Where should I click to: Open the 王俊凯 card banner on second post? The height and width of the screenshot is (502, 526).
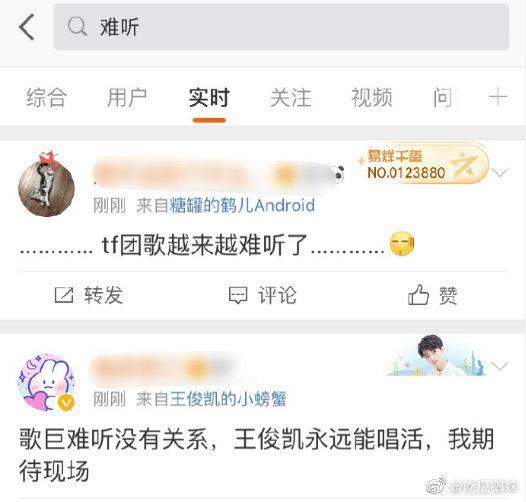tap(436, 356)
